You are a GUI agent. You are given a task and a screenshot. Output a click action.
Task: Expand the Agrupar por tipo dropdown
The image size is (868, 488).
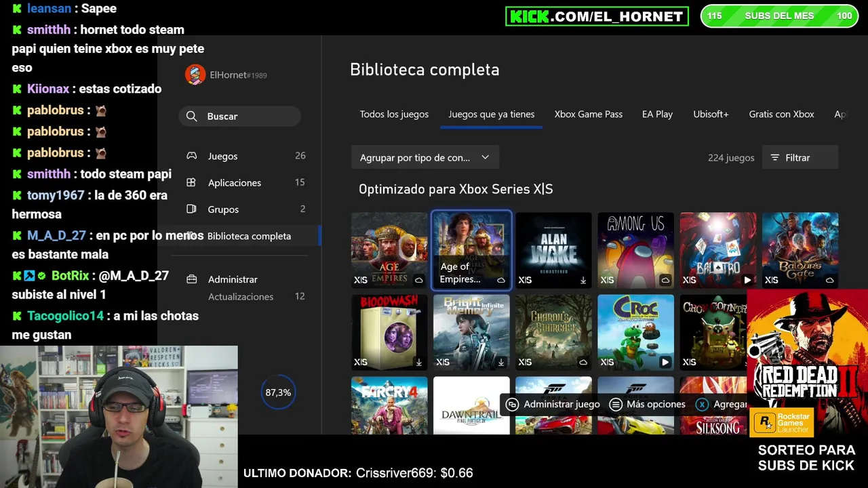[x=425, y=157]
